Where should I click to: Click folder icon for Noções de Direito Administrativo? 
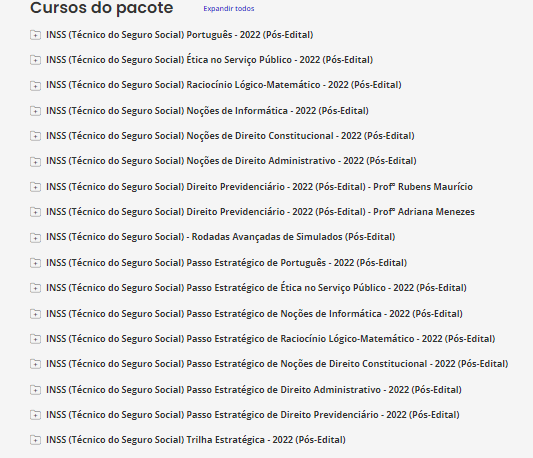tap(35, 161)
